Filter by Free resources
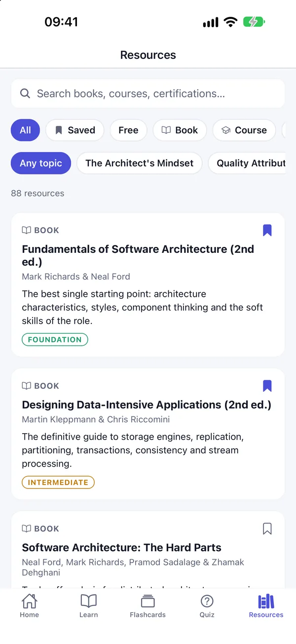The image size is (296, 644). pos(128,130)
